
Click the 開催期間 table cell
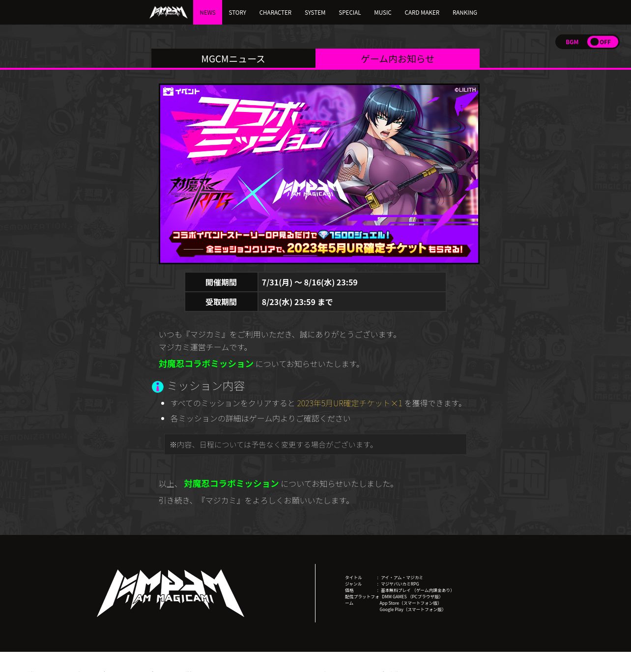(x=221, y=282)
